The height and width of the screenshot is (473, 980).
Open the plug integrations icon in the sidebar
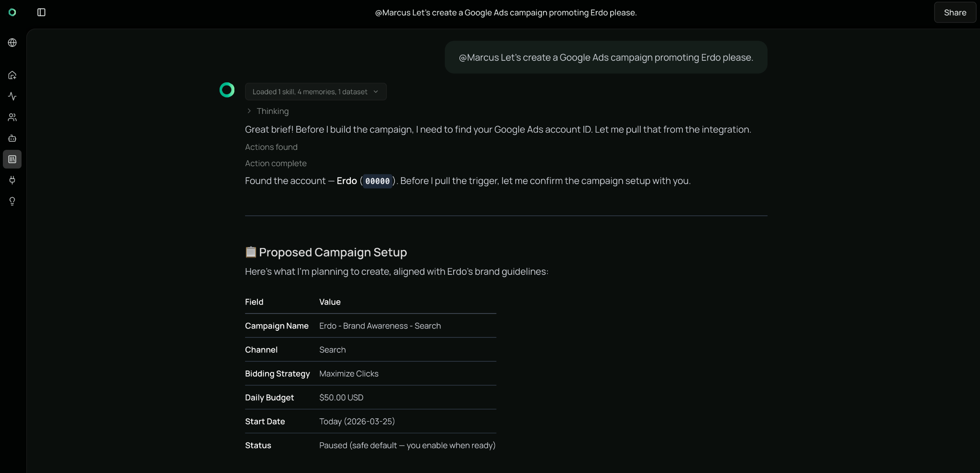click(x=12, y=180)
